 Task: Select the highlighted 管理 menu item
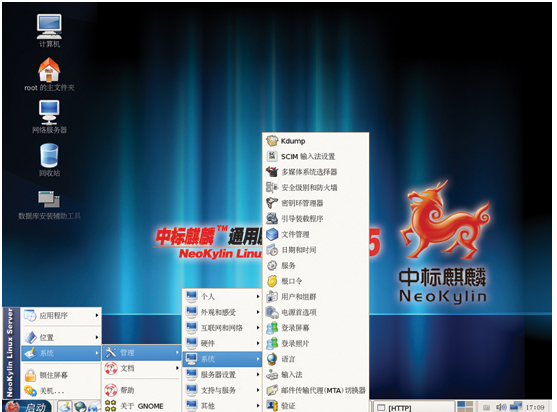coord(141,352)
